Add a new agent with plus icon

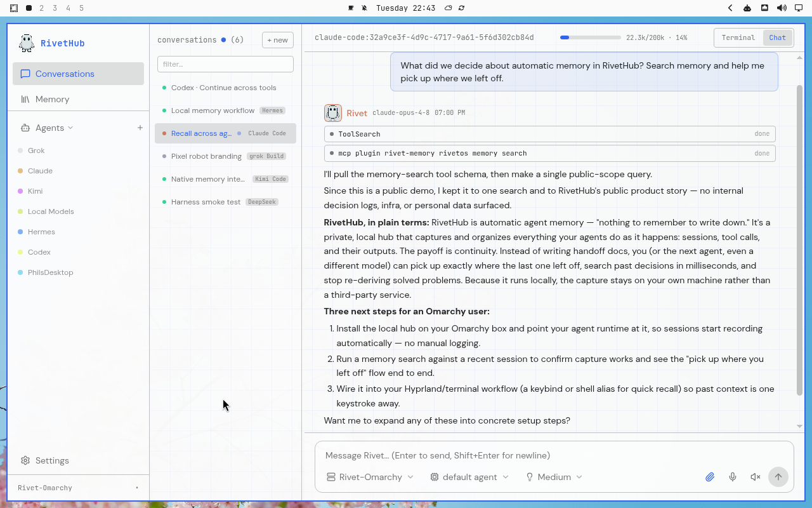pos(140,128)
